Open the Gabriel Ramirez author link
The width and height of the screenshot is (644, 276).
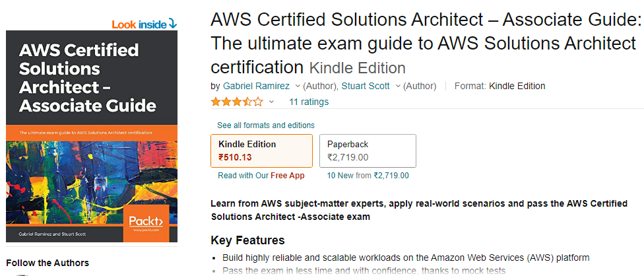click(x=257, y=86)
